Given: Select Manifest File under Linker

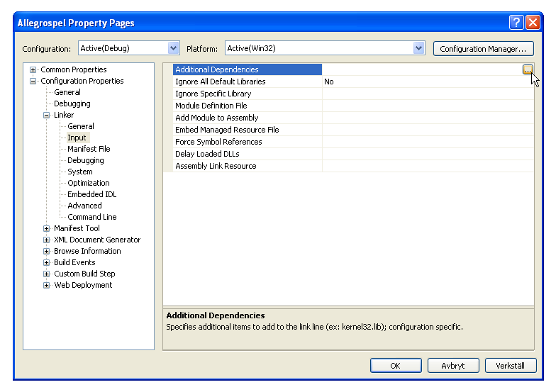Looking at the screenshot, I should coord(89,149).
